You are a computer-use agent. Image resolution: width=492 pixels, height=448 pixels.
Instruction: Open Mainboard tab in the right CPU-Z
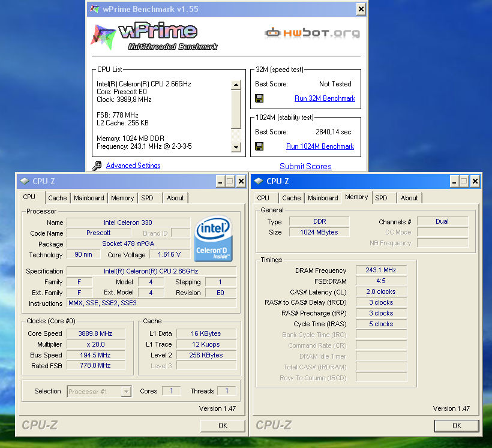tap(323, 198)
